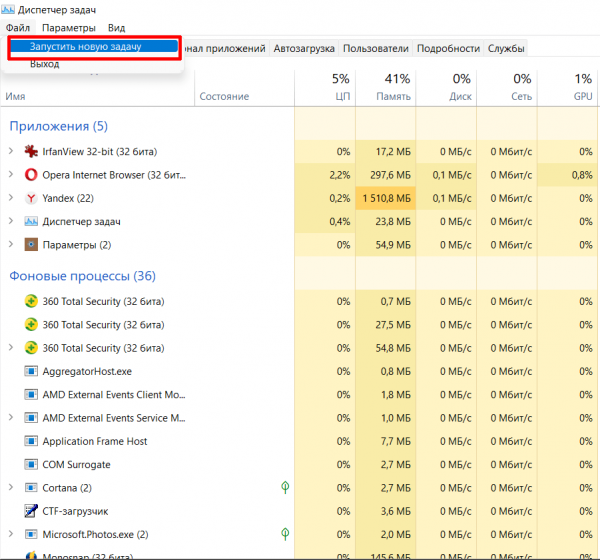This screenshot has width=600, height=560.
Task: Open the Службы tab
Action: (506, 49)
